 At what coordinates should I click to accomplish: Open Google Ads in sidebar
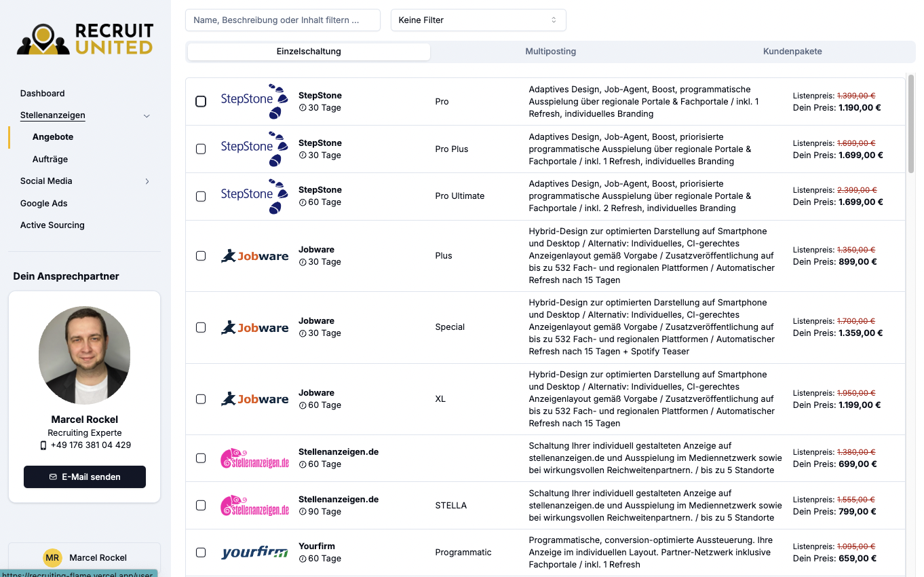pyautogui.click(x=44, y=204)
